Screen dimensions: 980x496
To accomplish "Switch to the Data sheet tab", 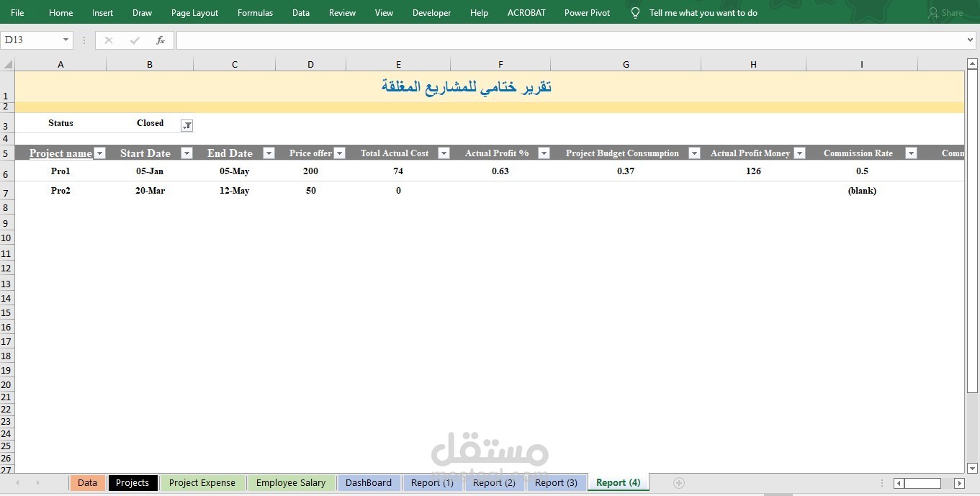I will (x=87, y=483).
